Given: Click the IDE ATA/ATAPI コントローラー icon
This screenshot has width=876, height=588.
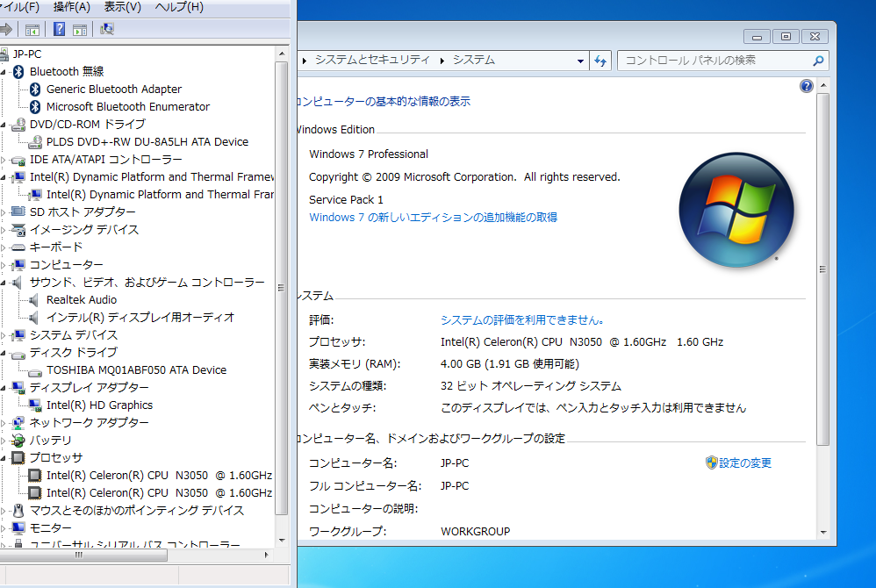Looking at the screenshot, I should pyautogui.click(x=18, y=160).
